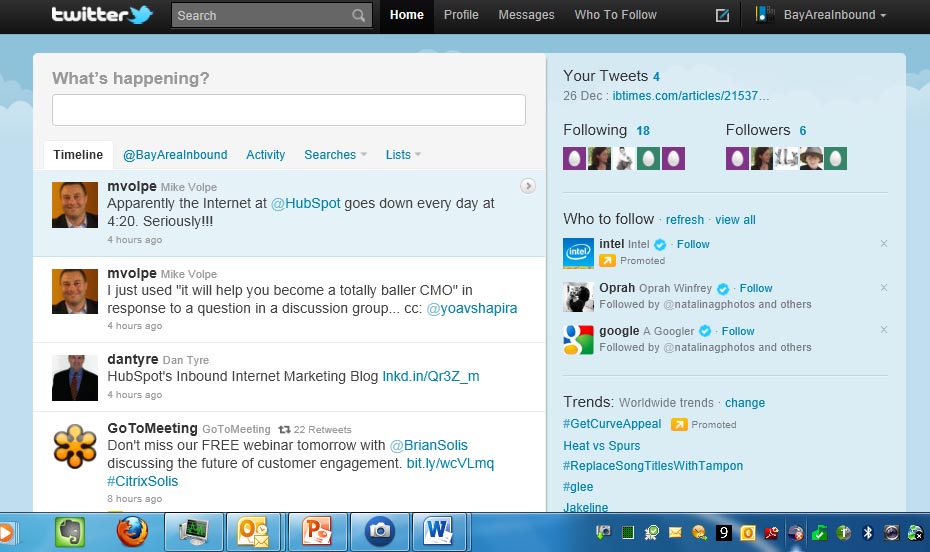Open bit.ly/wcVLmq link
The width and height of the screenshot is (930, 552).
coord(450,463)
